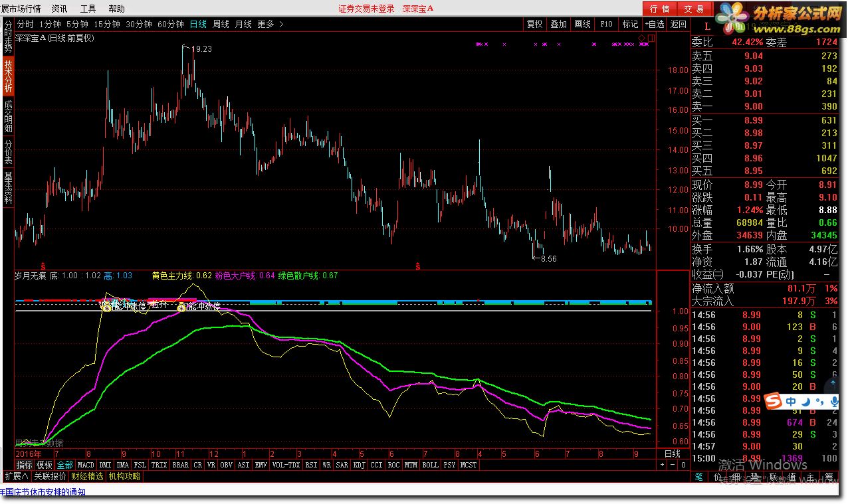The image size is (848, 504).
Task: Click the 19.23 peak price label
Action: (202, 49)
